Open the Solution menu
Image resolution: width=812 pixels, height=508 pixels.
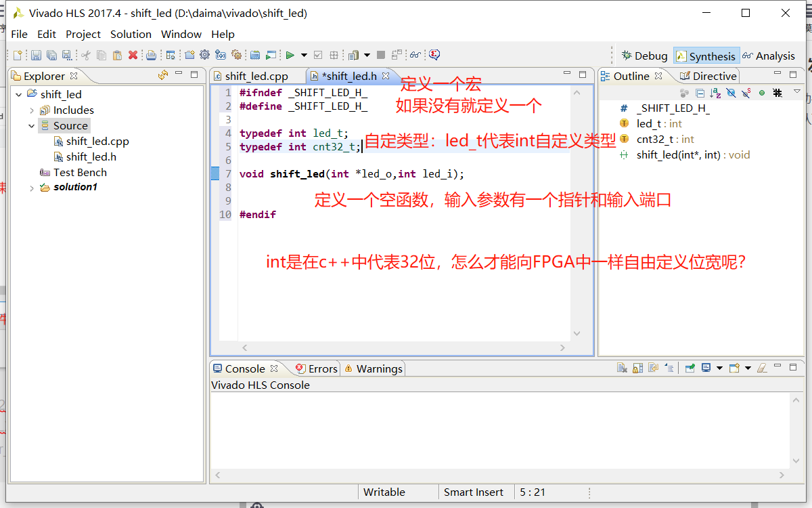[x=131, y=34]
